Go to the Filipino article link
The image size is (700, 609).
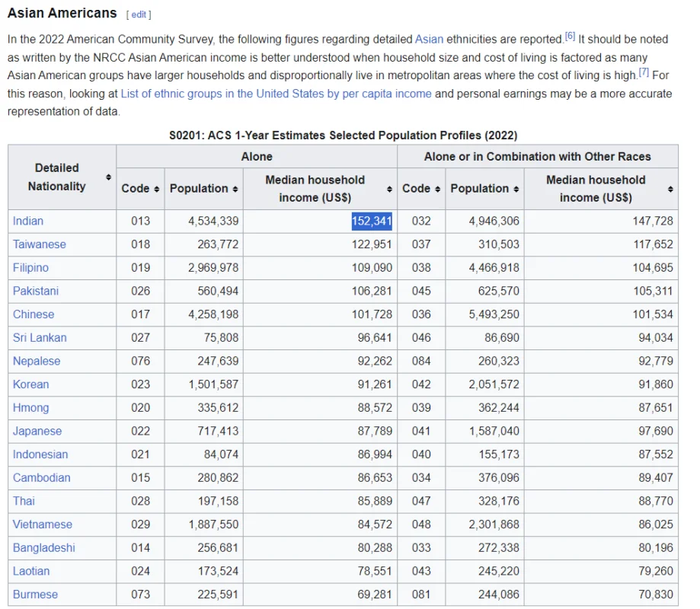click(x=30, y=268)
